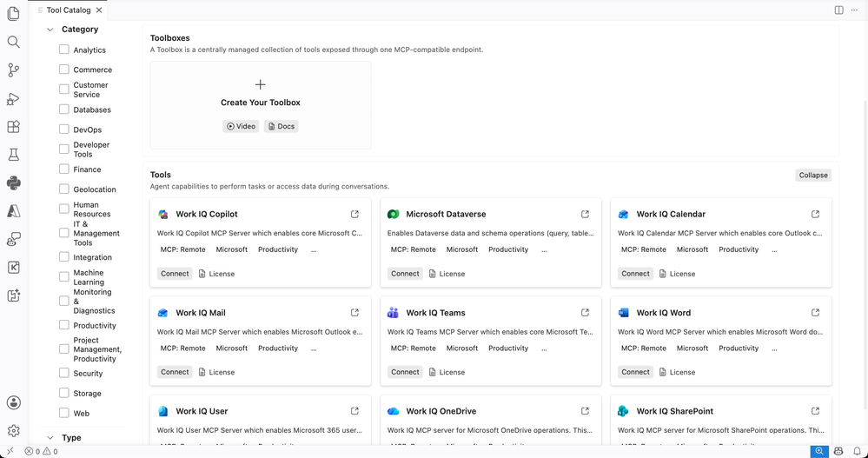
Task: Show more tags on Work IQ Teams card
Action: pos(544,348)
